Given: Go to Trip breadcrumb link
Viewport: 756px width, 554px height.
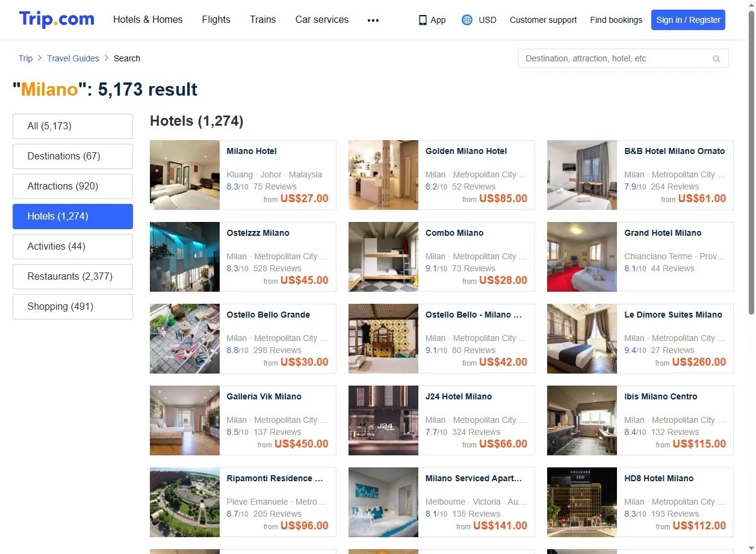Looking at the screenshot, I should [25, 58].
